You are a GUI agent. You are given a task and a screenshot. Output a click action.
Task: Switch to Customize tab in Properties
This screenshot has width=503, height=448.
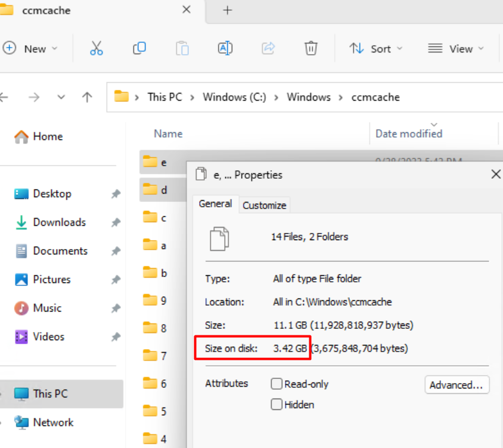coord(265,206)
